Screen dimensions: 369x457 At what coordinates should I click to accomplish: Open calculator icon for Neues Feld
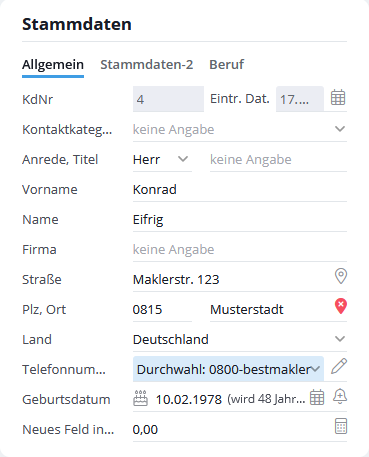point(341,426)
